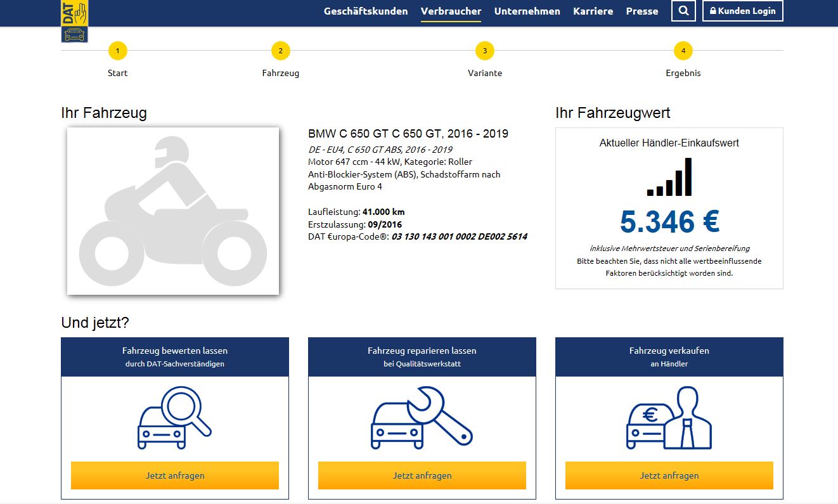838x504 pixels.
Task: Select step 4 Ergebnis circle
Action: [x=683, y=51]
